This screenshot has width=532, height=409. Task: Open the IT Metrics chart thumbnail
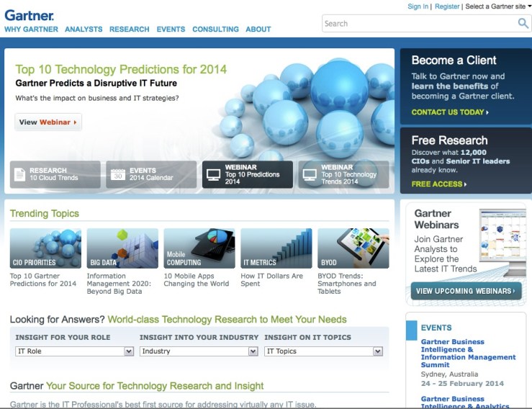click(276, 248)
